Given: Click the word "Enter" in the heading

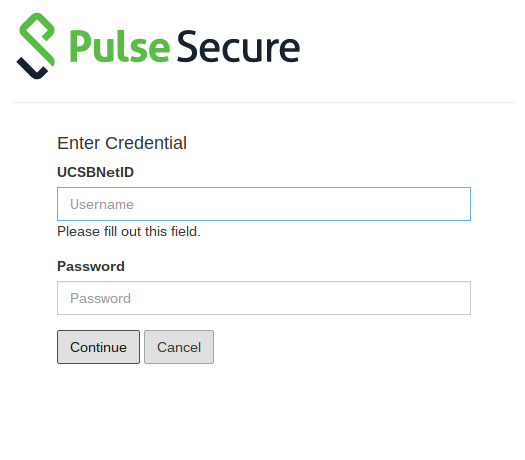Looking at the screenshot, I should click(x=79, y=143).
